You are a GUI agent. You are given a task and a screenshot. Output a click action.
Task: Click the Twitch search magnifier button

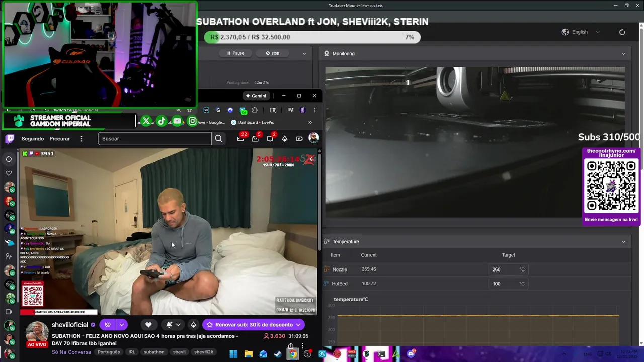(x=218, y=139)
